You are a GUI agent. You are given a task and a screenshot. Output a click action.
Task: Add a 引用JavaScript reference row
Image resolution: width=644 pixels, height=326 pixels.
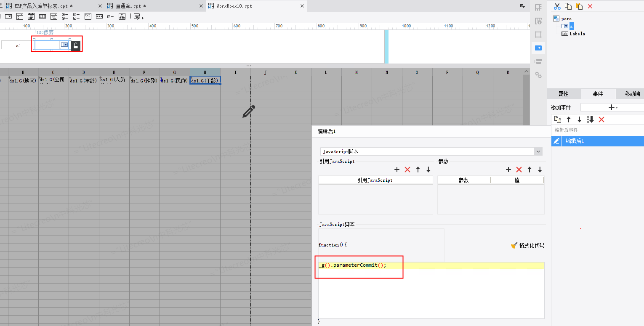[397, 170]
